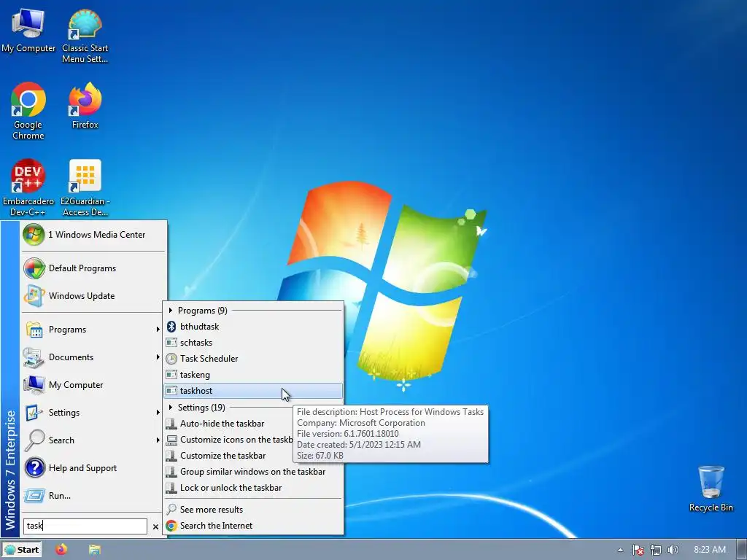Click the Programs submenu arrow

[158, 330]
